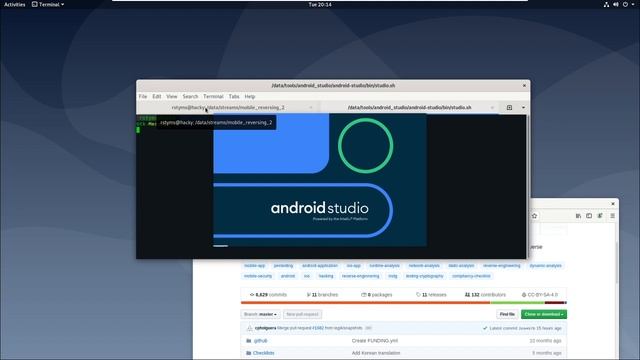640x360 pixels.
Task: Click the New pull request button
Action: pos(302,314)
